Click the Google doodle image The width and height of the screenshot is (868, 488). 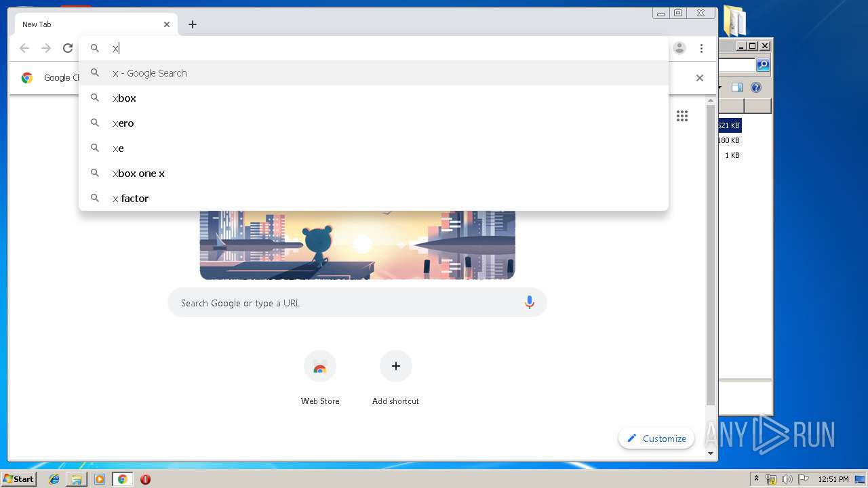[357, 245]
